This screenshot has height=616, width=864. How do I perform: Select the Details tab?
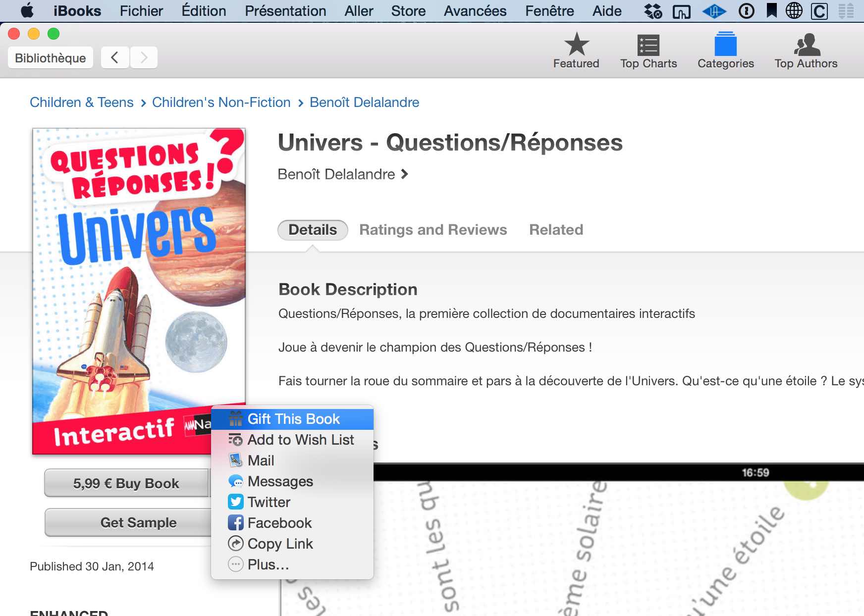click(313, 230)
